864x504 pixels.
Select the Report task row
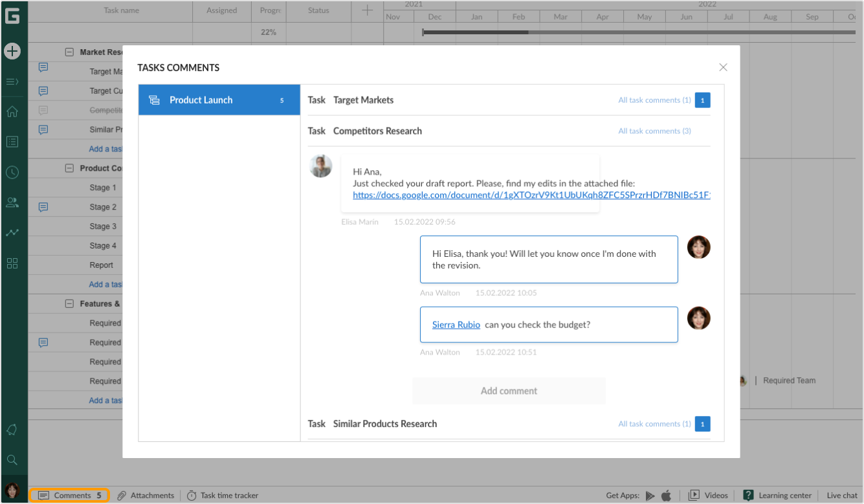pos(102,265)
